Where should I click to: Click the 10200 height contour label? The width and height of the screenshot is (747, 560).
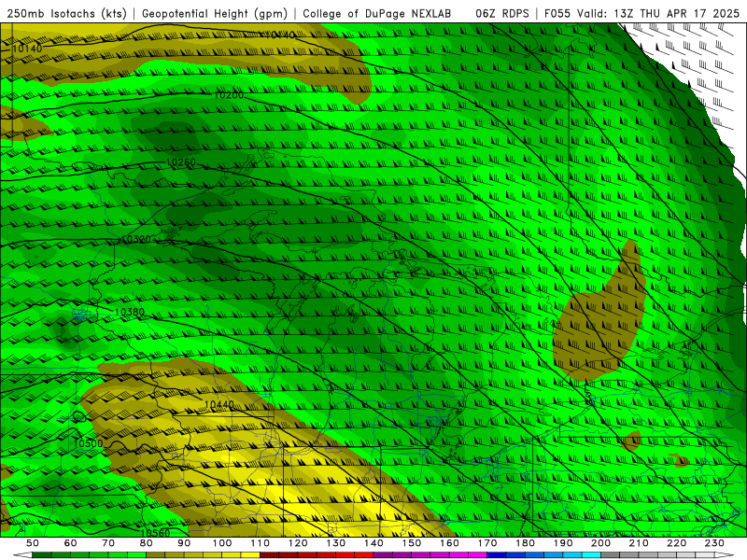coord(229,95)
